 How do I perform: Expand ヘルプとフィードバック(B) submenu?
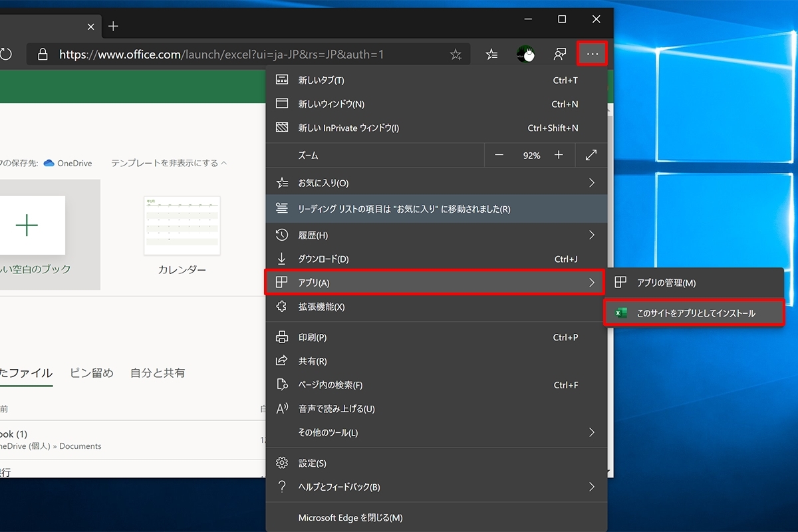click(436, 487)
